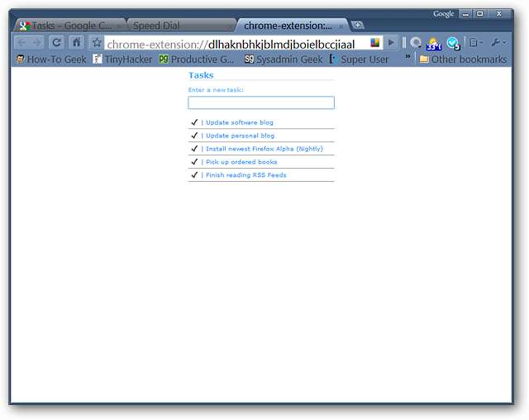Open the Other bookmarks folder
Image resolution: width=529 pixels, height=420 pixels.
[x=463, y=60]
